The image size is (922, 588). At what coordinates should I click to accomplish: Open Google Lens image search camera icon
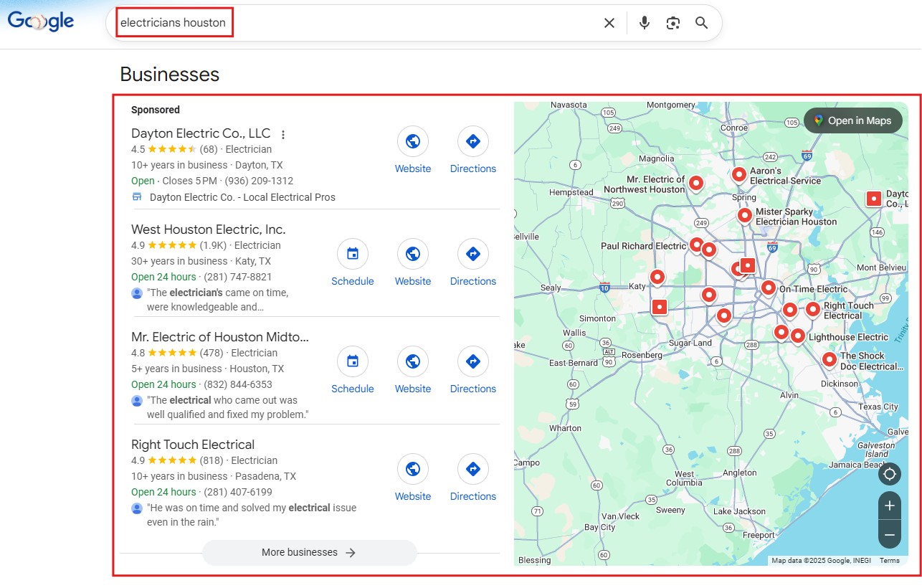[x=673, y=22]
